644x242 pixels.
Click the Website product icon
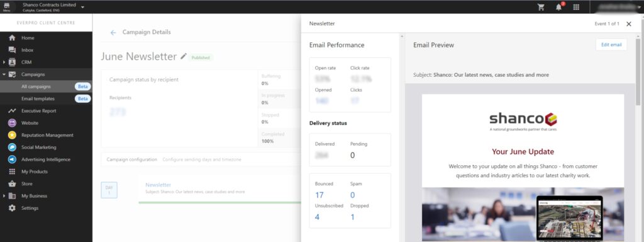coord(12,123)
